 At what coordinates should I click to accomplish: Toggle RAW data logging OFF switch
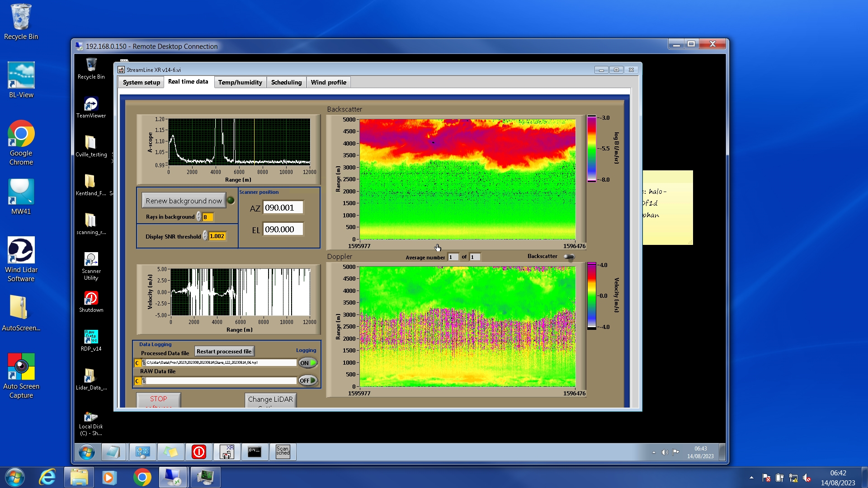(308, 381)
